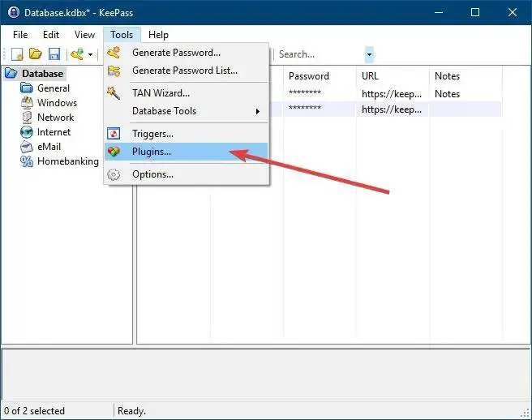Click the New database toolbar icon
Image resolution: width=532 pixels, height=420 pixels.
(x=17, y=54)
